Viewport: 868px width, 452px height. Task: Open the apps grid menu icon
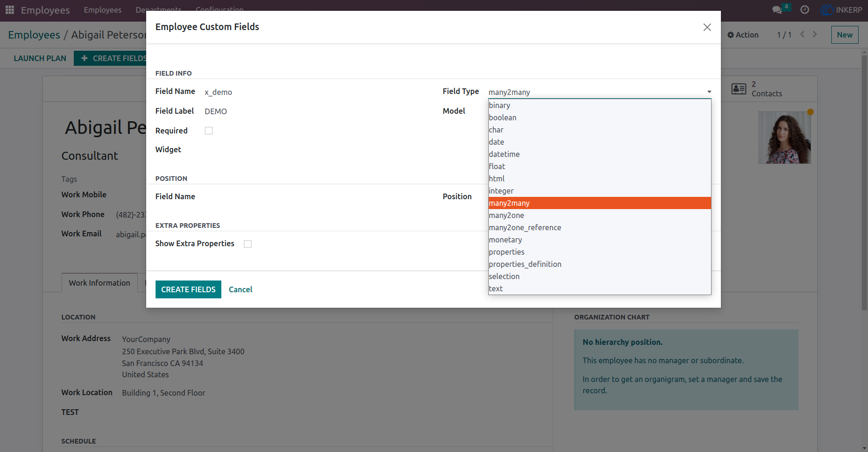pyautogui.click(x=10, y=10)
